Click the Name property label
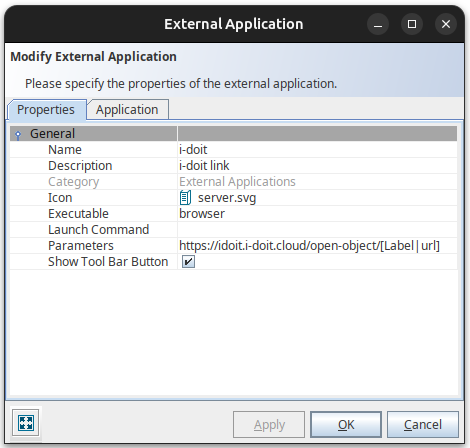The width and height of the screenshot is (470, 448). pos(65,150)
